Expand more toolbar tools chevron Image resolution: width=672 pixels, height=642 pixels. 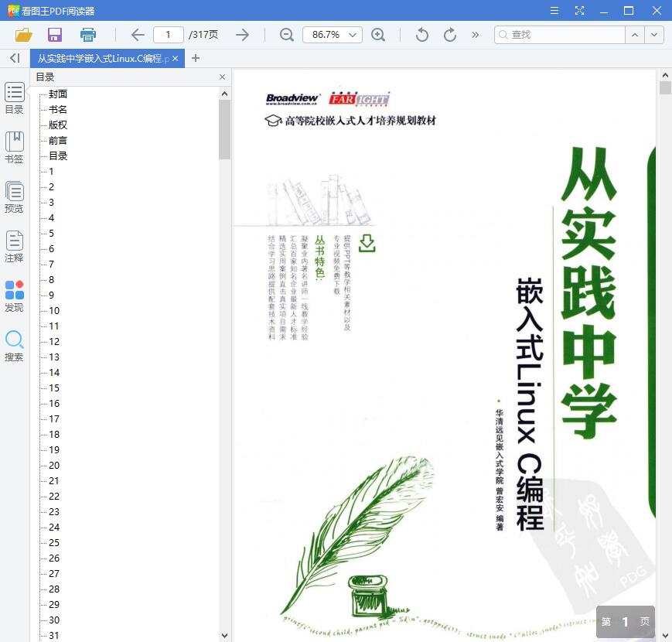tap(476, 35)
